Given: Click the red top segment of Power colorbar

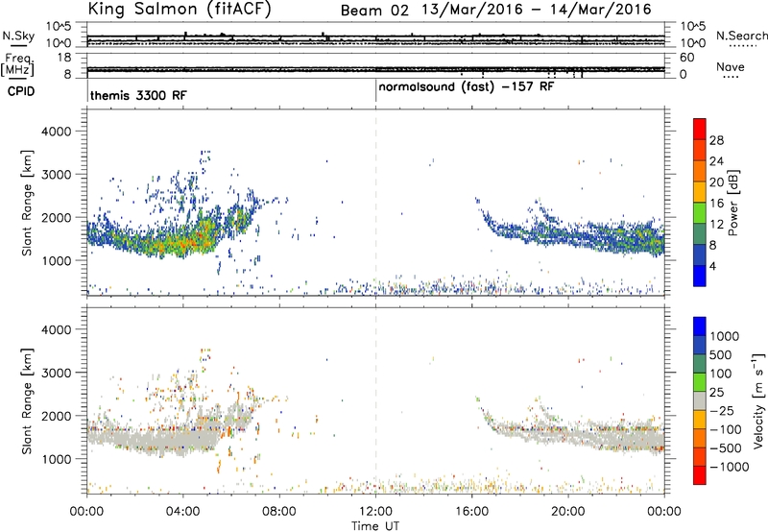Looking at the screenshot, I should tap(700, 129).
